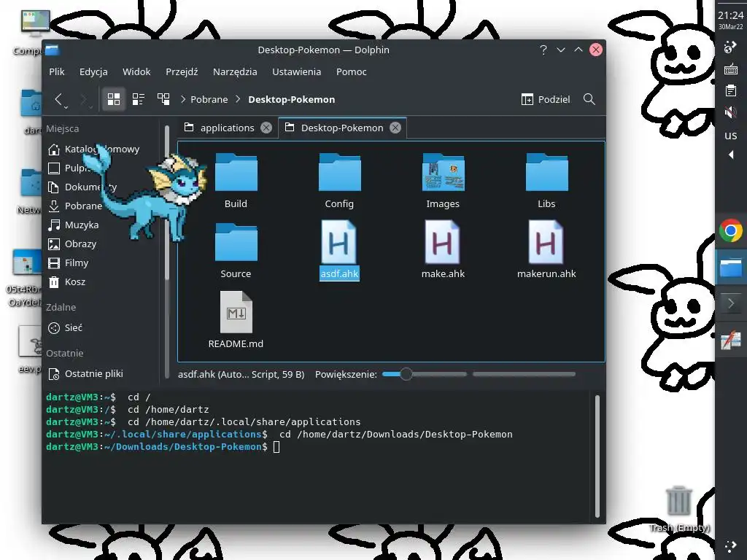747x560 pixels.
Task: Click the Dolphin help question mark
Action: coord(543,50)
